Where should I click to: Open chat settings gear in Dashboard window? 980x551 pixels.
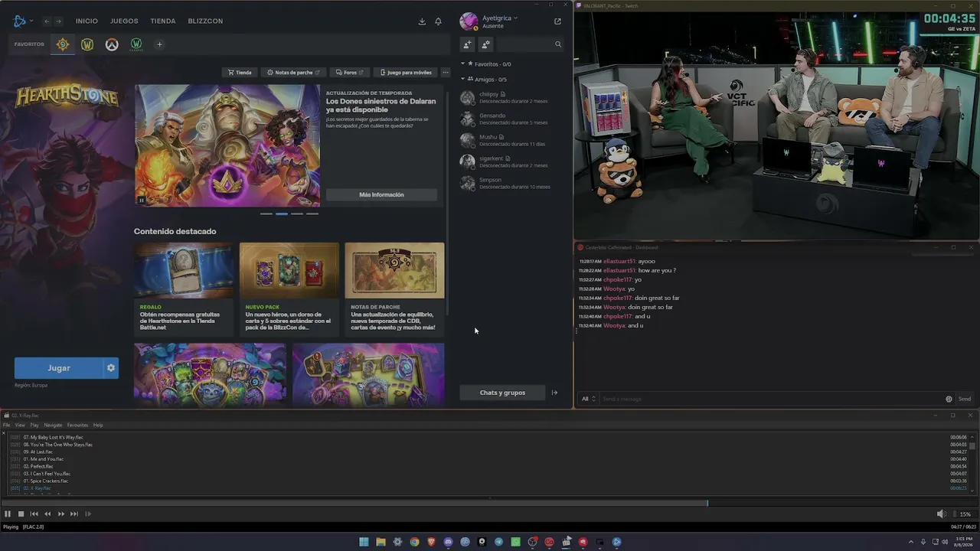tap(949, 399)
